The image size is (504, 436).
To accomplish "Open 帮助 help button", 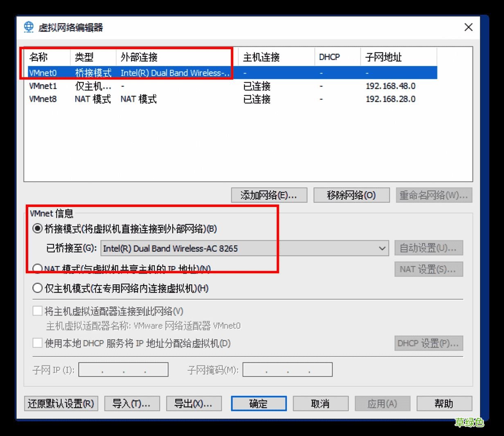I will (x=444, y=404).
